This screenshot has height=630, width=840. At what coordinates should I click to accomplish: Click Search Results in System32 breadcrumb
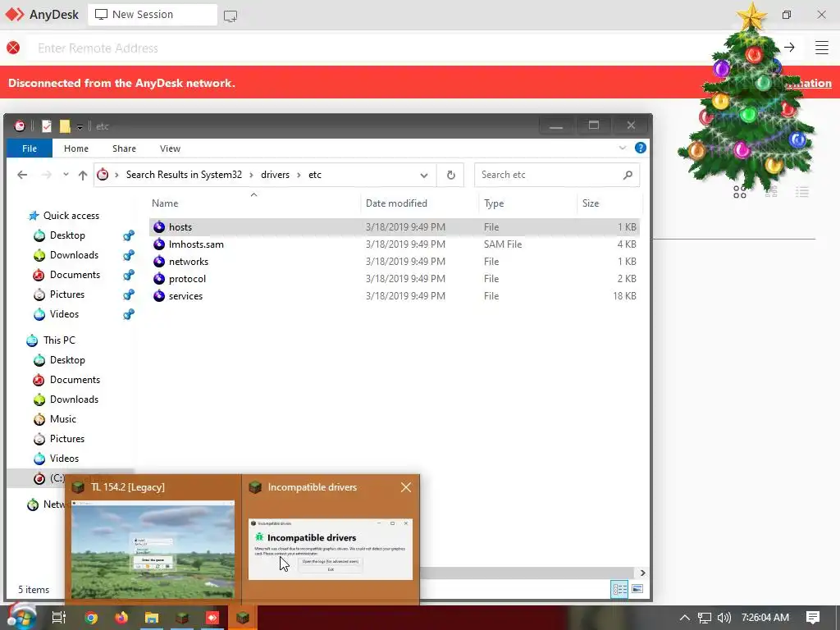tap(184, 175)
